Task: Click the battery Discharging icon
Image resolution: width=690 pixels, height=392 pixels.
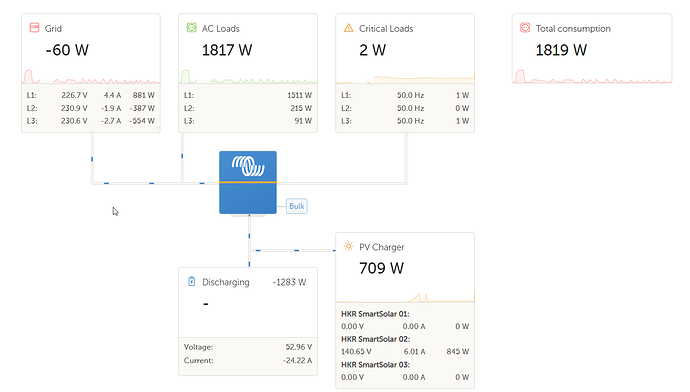Action: click(191, 282)
